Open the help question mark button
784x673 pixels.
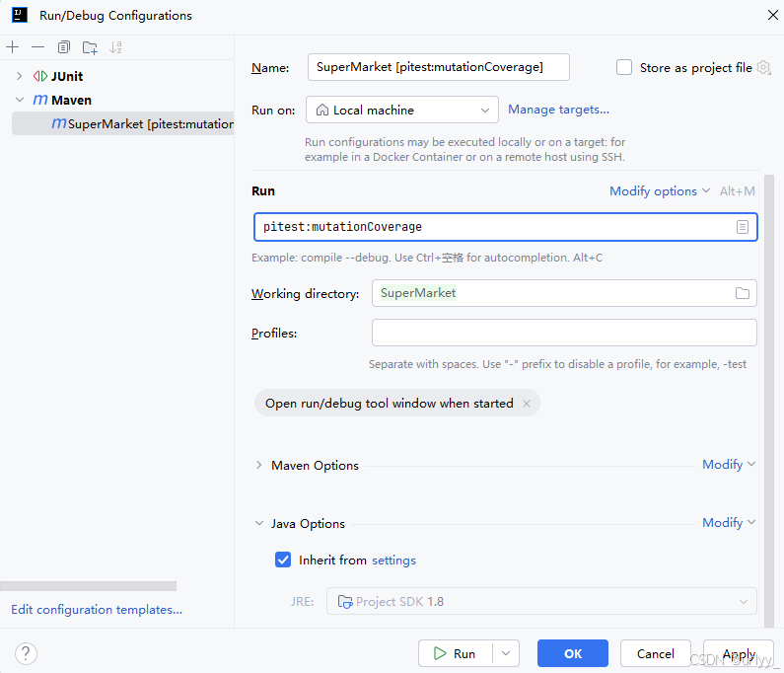pos(26,653)
